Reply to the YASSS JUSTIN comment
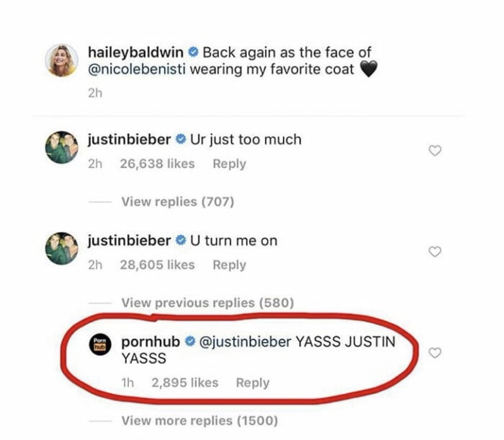This screenshot has width=504, height=440. [252, 382]
